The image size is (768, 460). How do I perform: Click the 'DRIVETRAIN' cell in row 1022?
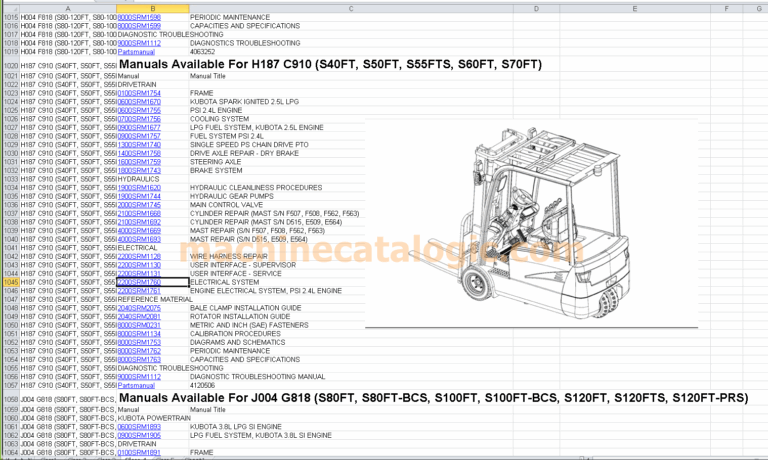(137, 85)
